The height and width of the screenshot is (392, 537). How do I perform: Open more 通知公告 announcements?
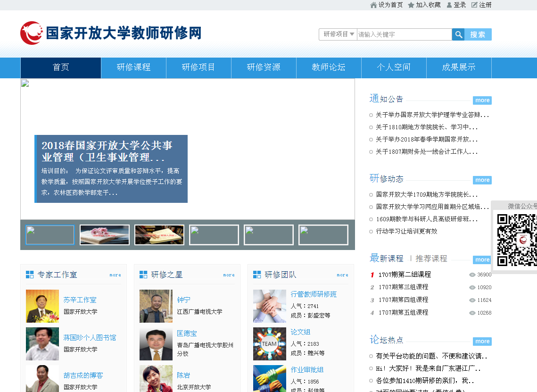[x=482, y=100]
